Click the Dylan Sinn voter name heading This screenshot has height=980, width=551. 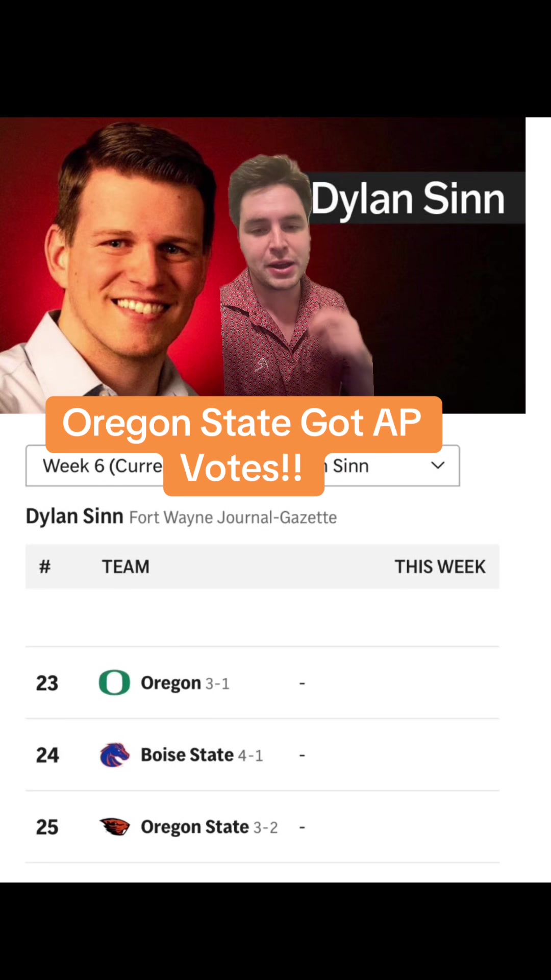pos(74,517)
